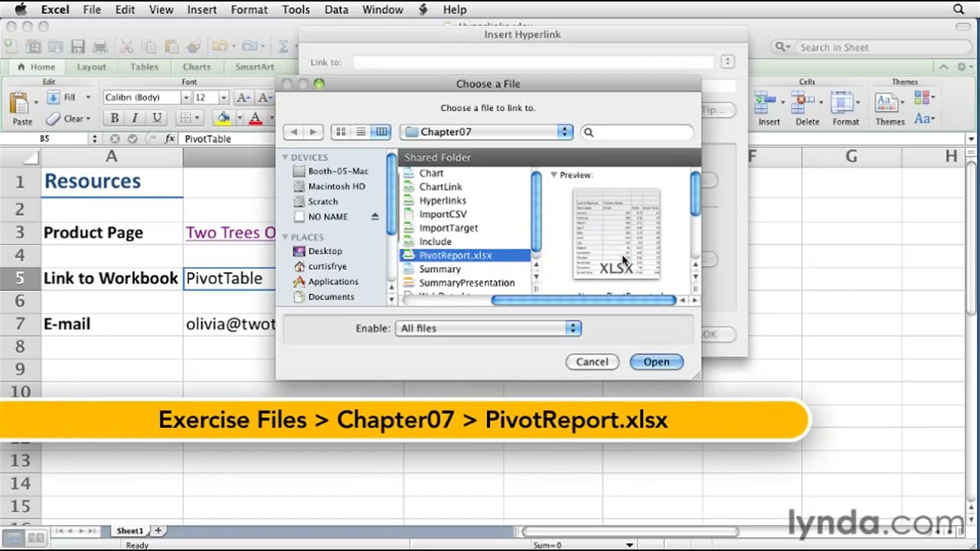Toggle Italic formatting button
Image resolution: width=980 pixels, height=551 pixels.
tap(135, 118)
